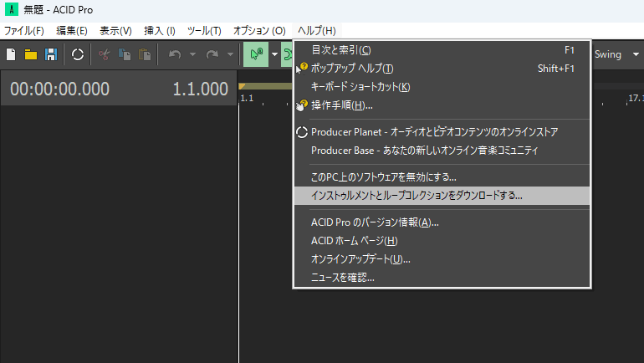Click the circular Producer Planet toolbar icon
Screen dimensions: 644x363
[x=77, y=54]
